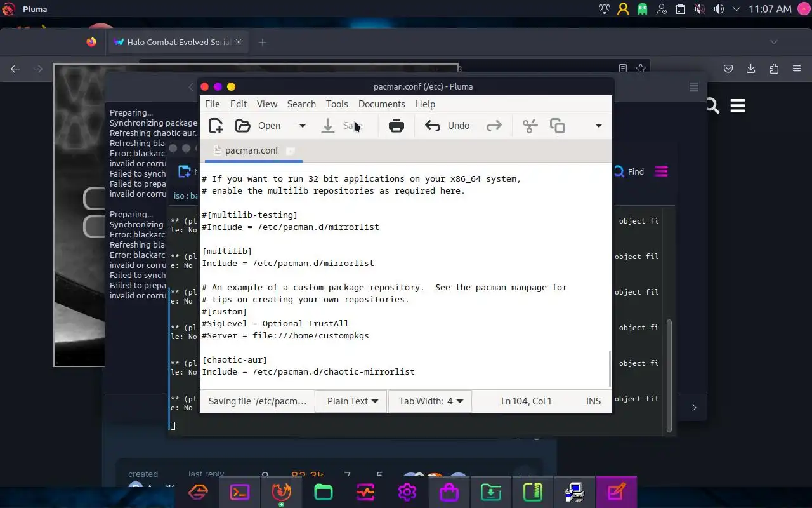Open the Tab Width dropdown
812x508 pixels.
click(431, 401)
